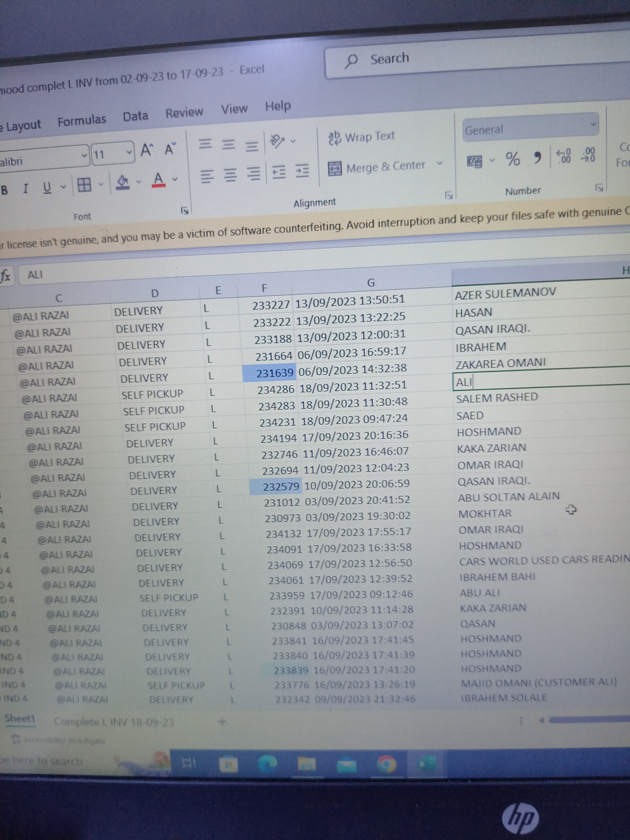Open the Font Color dropdown arrow
Viewport: 630px width, 840px height.
click(x=175, y=178)
